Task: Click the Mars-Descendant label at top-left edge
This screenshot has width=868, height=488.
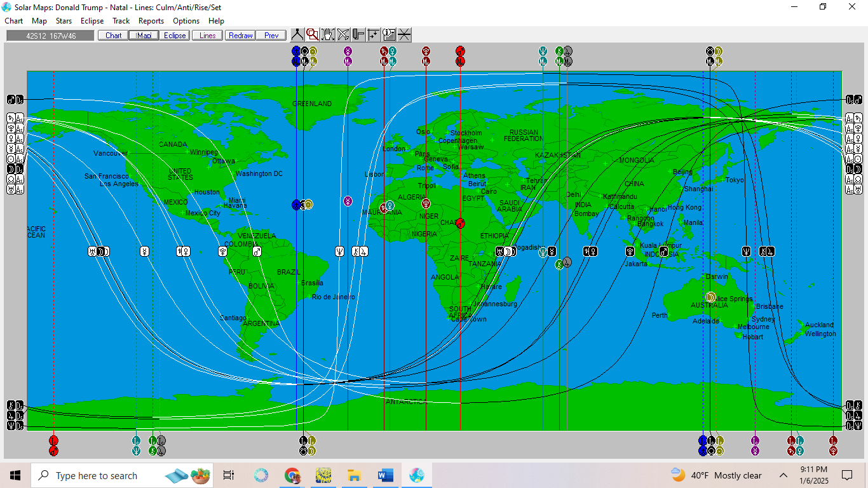Action: click(x=15, y=99)
